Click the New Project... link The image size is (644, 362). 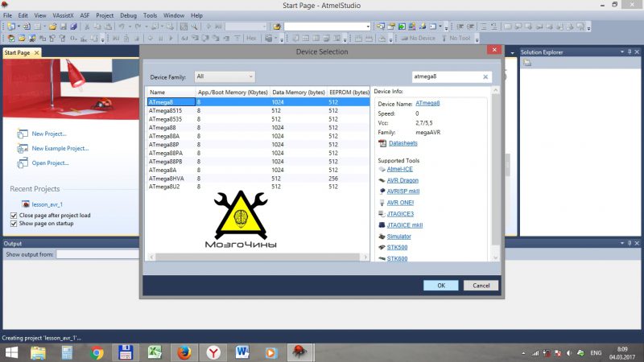point(49,134)
